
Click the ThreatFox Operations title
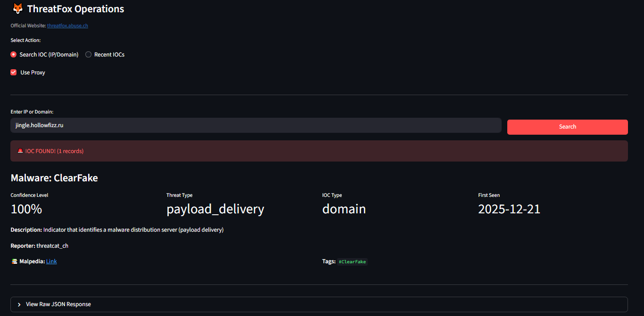point(76,9)
